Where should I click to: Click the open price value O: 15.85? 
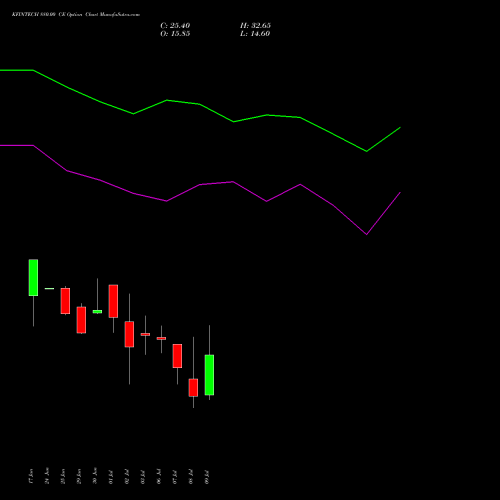(x=175, y=34)
